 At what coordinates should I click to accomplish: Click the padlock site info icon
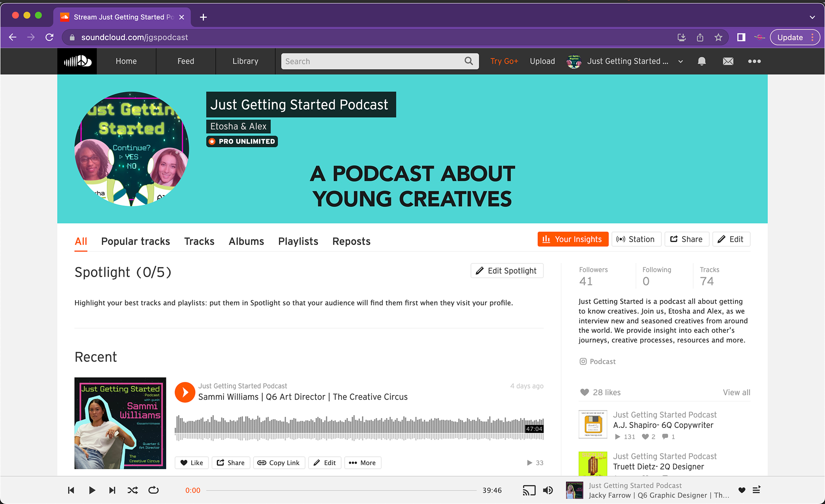[72, 37]
